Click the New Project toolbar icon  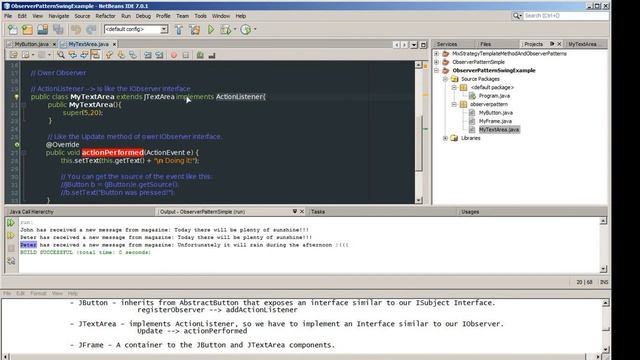(27, 29)
